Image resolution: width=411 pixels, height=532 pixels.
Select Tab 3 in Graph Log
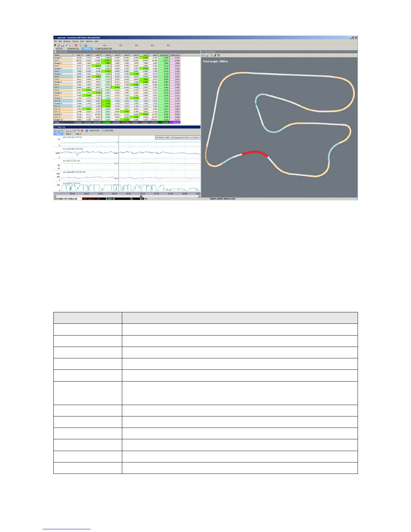78,134
